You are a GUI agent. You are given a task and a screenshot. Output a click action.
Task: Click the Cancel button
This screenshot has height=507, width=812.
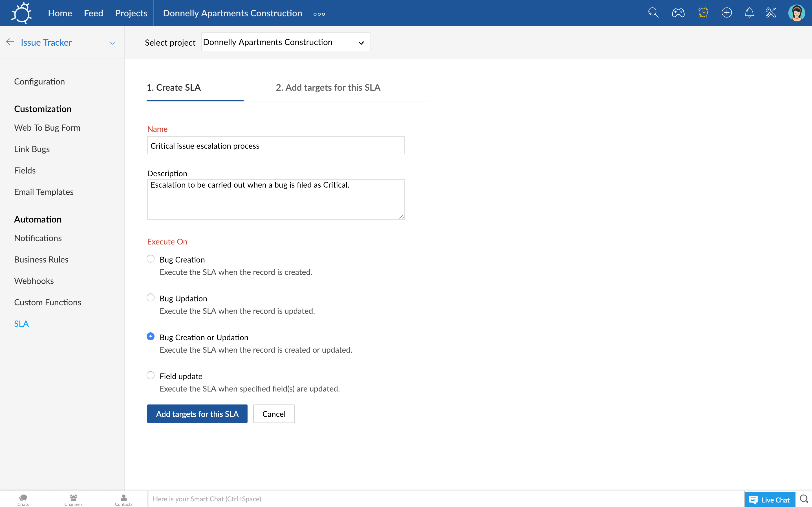coord(273,413)
